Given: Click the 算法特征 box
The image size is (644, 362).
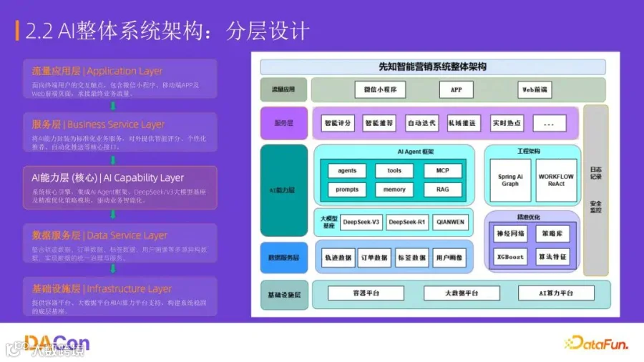Looking at the screenshot, I should coord(552,257).
